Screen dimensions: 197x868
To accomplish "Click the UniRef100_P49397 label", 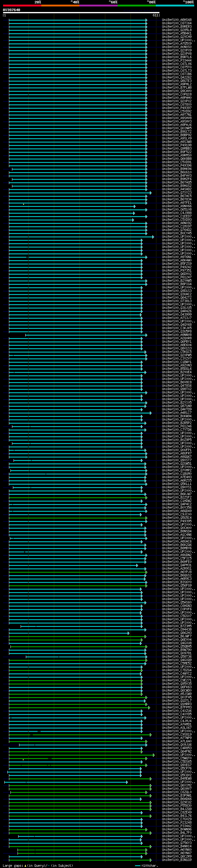I will pos(177,108).
